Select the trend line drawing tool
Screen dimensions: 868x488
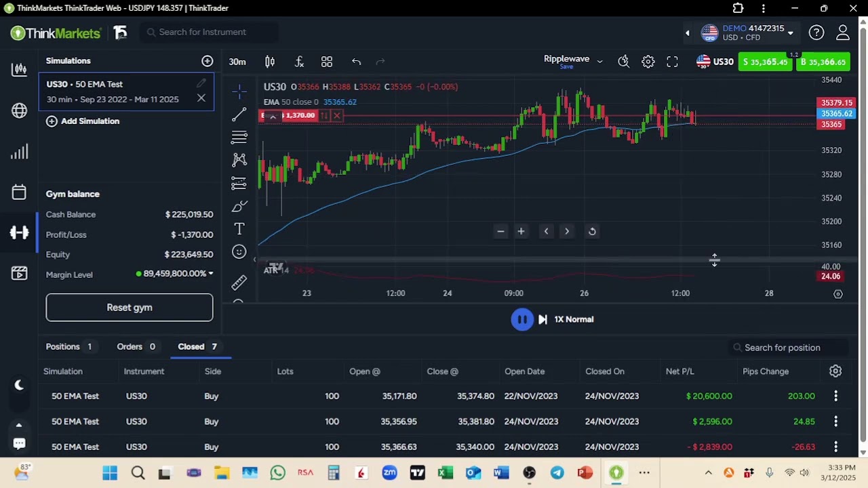tap(239, 115)
